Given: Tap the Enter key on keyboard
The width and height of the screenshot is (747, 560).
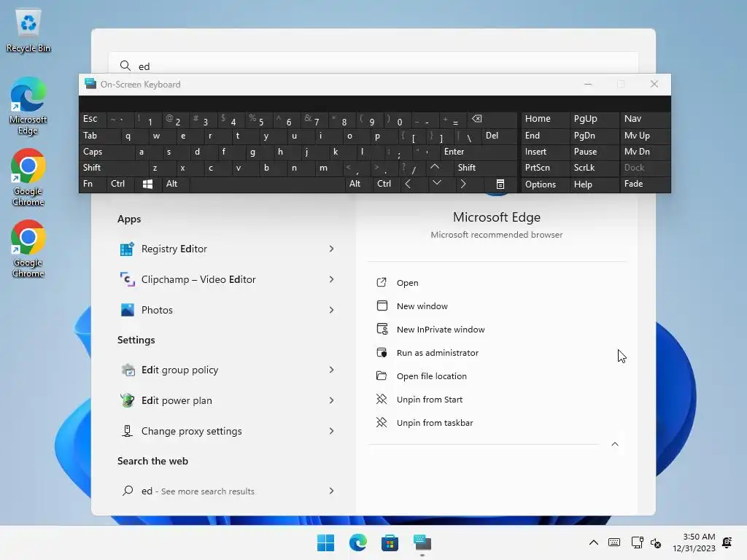Looking at the screenshot, I should pos(479,152).
